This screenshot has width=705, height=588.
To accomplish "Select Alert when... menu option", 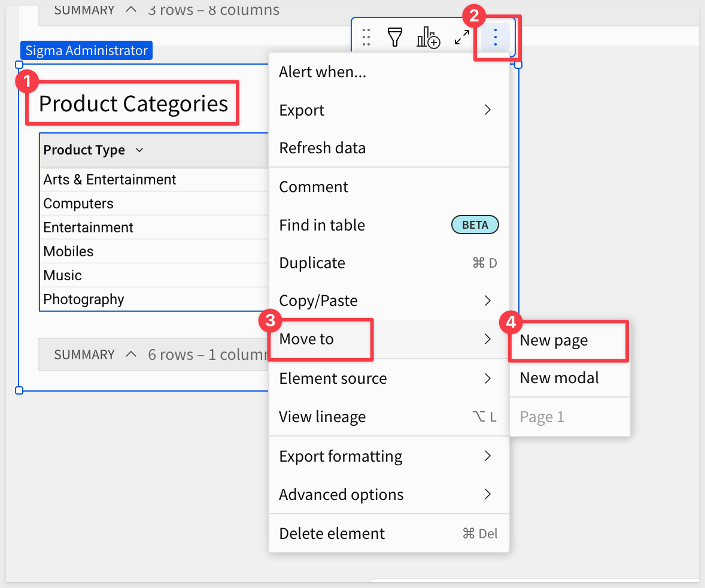I will [323, 72].
